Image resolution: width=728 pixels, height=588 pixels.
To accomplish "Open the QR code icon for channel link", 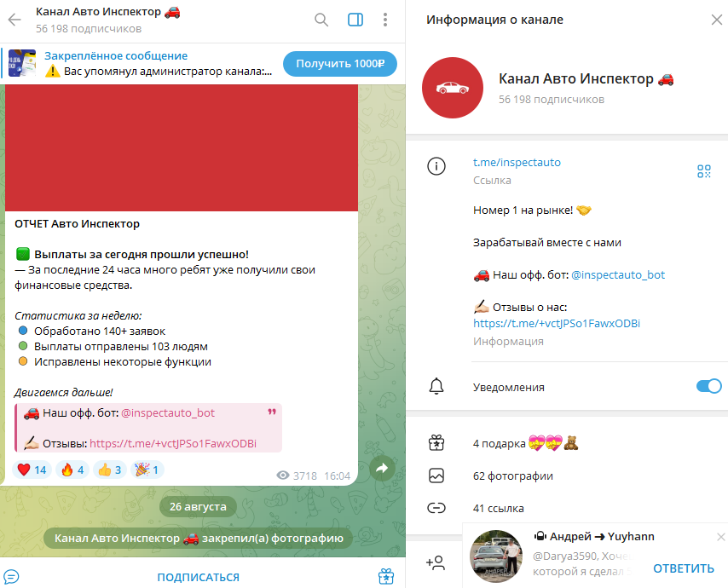I will [x=704, y=171].
